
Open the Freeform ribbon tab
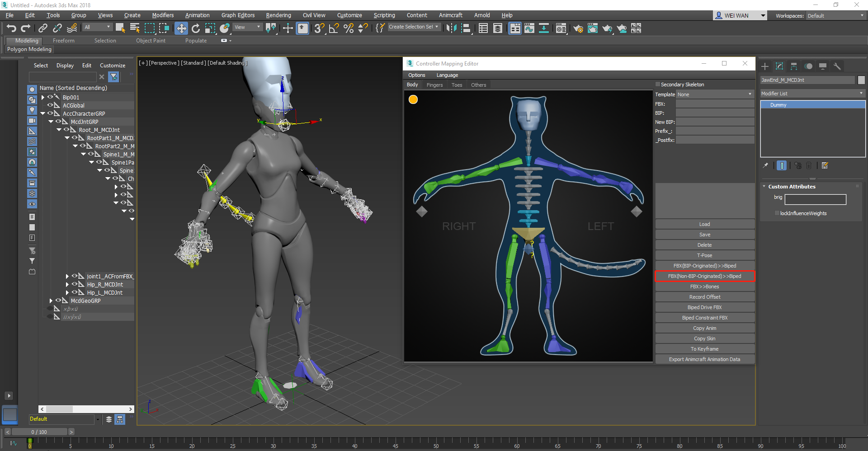pyautogui.click(x=63, y=41)
